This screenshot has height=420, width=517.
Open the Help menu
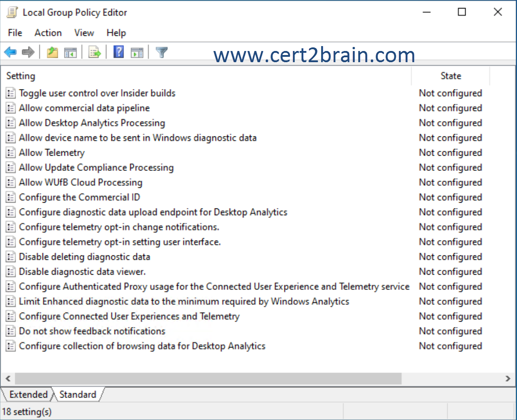pos(116,33)
